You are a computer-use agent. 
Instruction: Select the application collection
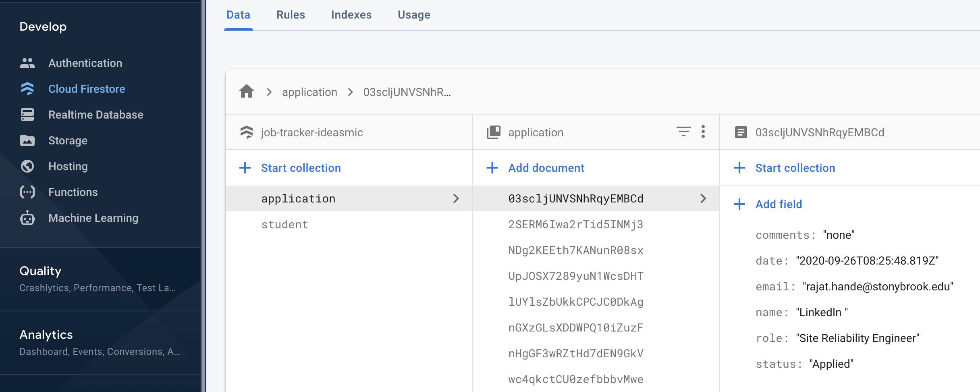[349, 198]
